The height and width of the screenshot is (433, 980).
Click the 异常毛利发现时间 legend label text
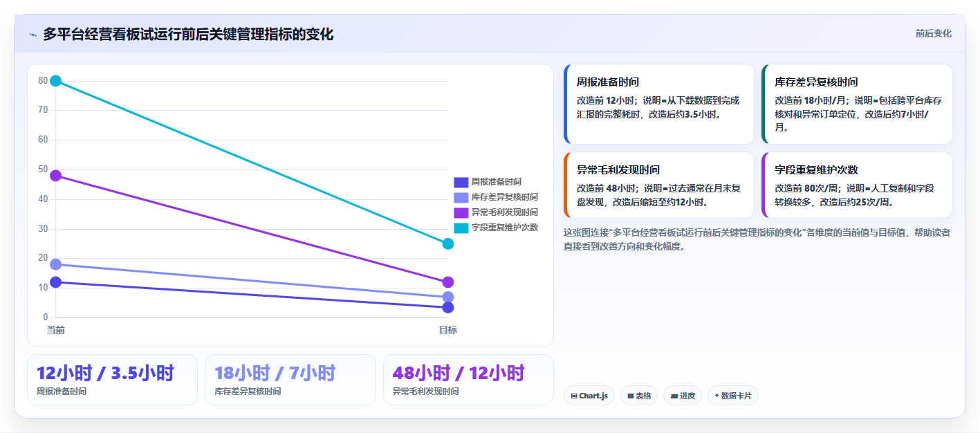tap(505, 212)
